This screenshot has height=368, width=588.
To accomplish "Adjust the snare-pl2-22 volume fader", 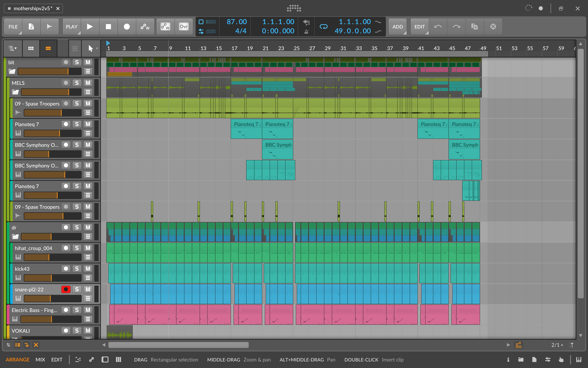I will click(x=53, y=298).
